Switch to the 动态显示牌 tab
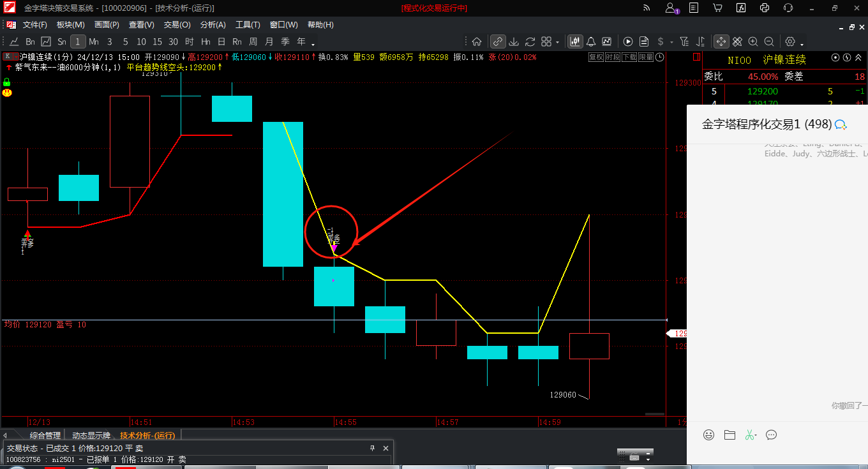Image resolution: width=868 pixels, height=469 pixels. pyautogui.click(x=91, y=435)
